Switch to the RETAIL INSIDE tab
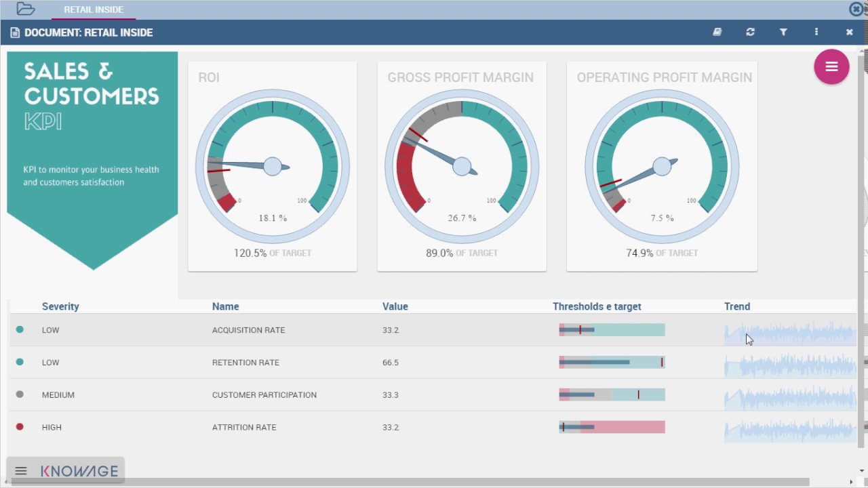This screenshot has height=488, width=868. (x=94, y=9)
